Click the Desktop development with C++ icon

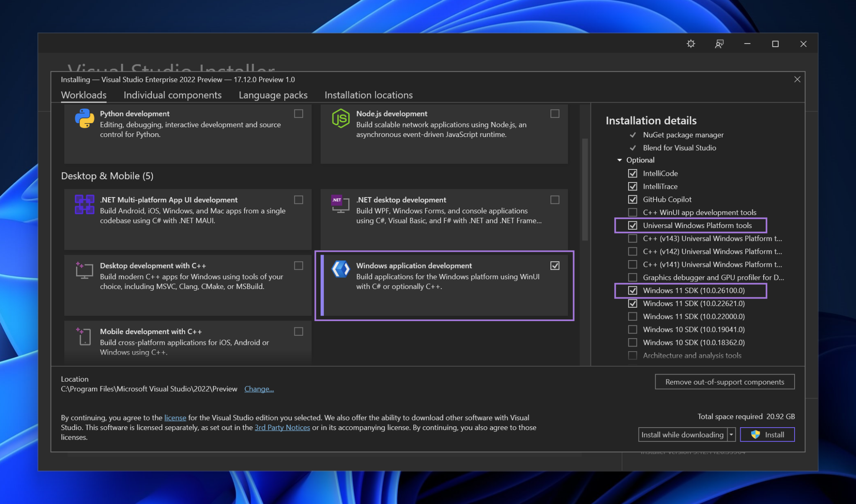click(x=84, y=271)
